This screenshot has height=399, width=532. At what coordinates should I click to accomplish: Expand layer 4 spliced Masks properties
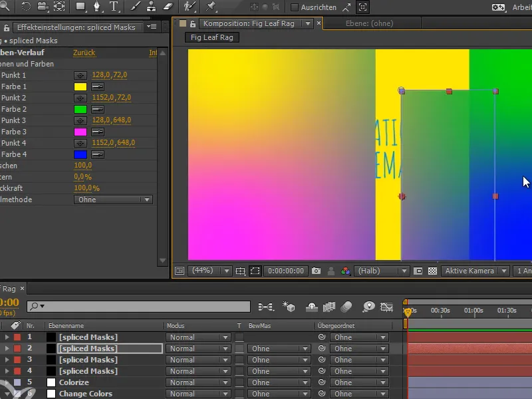coord(7,371)
